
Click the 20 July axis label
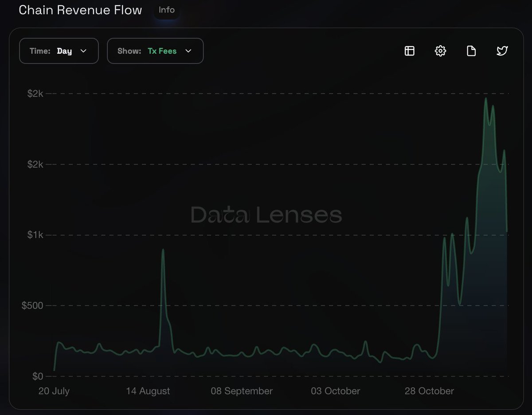pyautogui.click(x=54, y=391)
